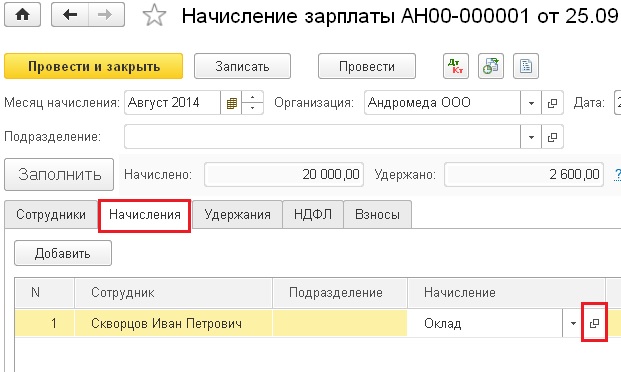Screen dimensions: 621x372
Task: Show Дт/Кт postings icon
Action: 456,66
